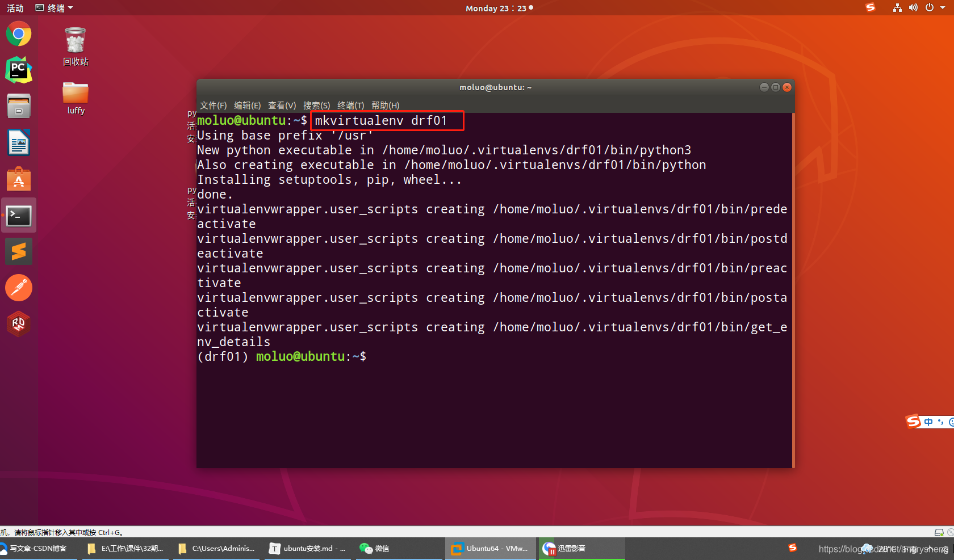
Task: Open Google Chrome from the dock
Action: [19, 34]
